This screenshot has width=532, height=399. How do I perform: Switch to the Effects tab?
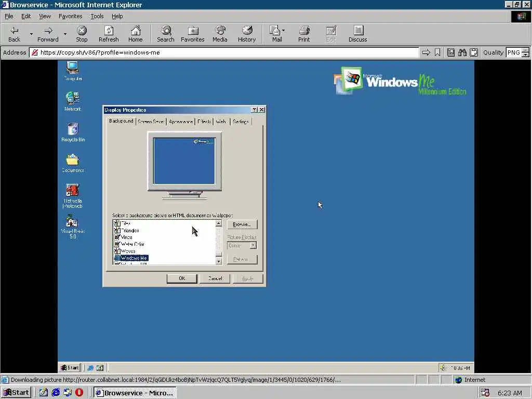[204, 122]
